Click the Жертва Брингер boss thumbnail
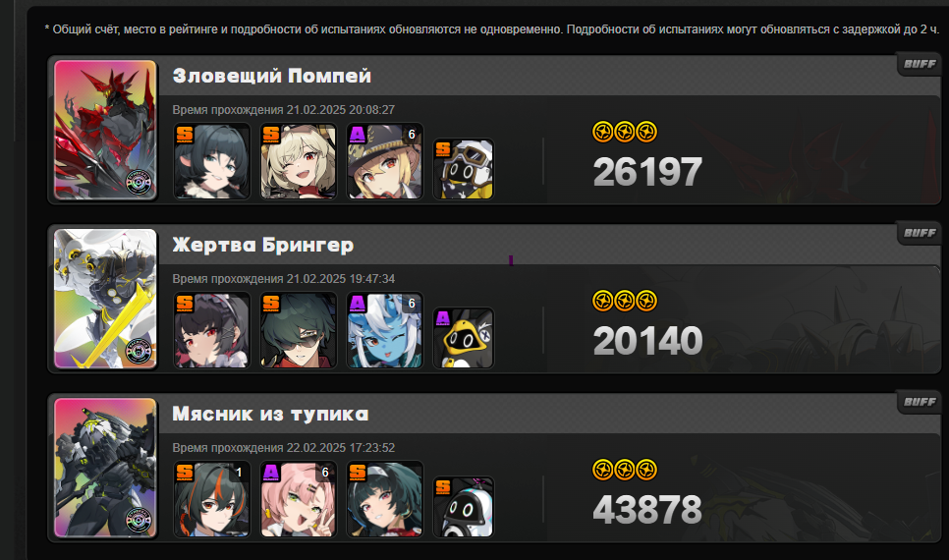949x560 pixels. pos(105,299)
